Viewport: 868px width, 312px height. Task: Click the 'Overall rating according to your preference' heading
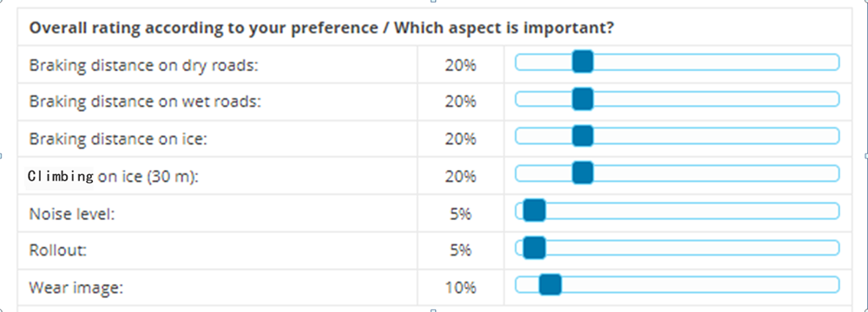coord(203,28)
